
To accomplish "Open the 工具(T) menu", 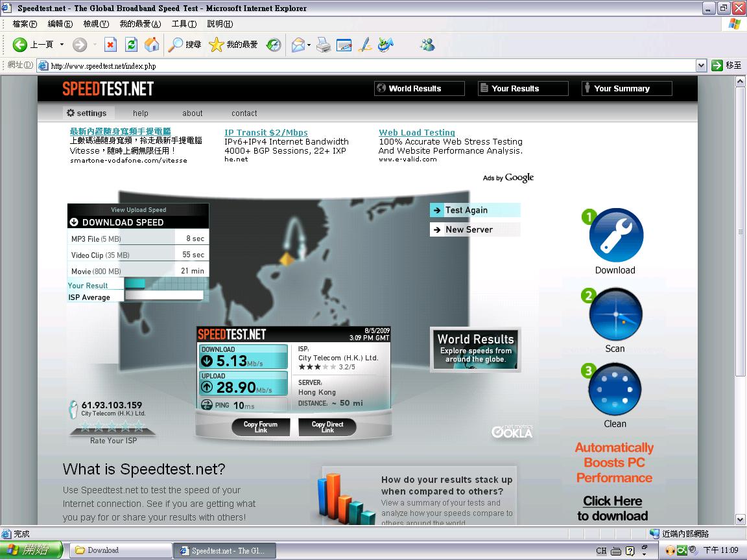I will click(184, 24).
